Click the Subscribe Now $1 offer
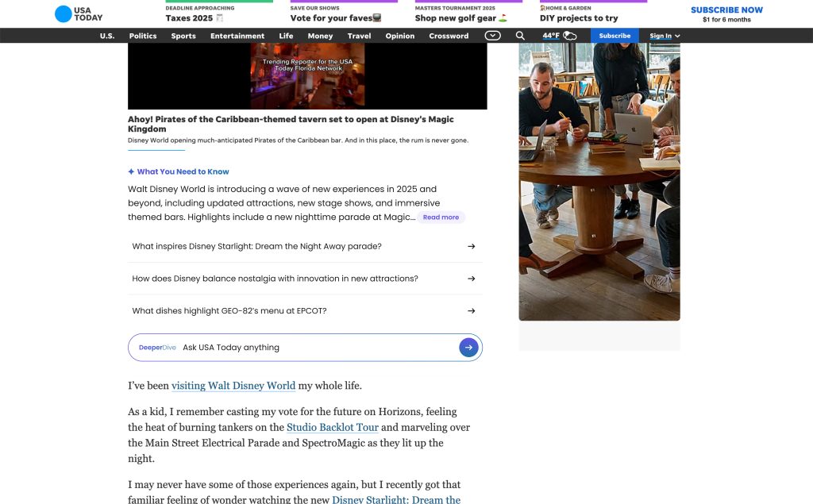Image resolution: width=813 pixels, height=504 pixels. 726,14
